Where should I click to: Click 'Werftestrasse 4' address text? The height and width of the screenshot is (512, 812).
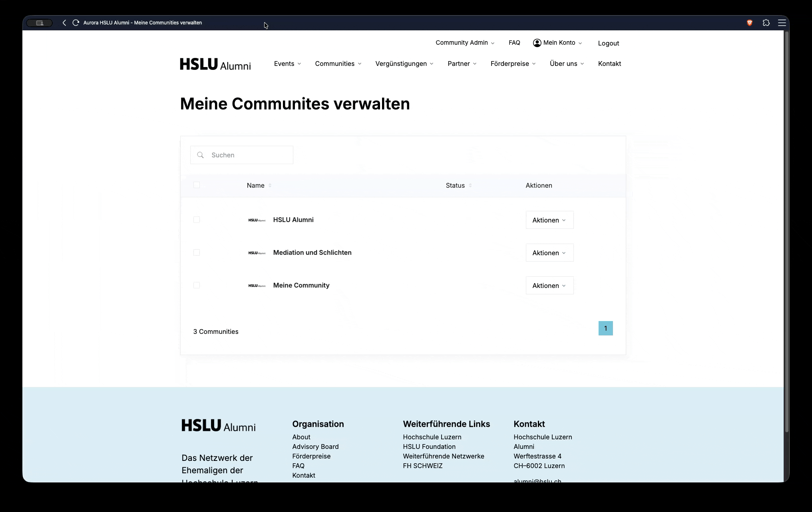pyautogui.click(x=537, y=456)
